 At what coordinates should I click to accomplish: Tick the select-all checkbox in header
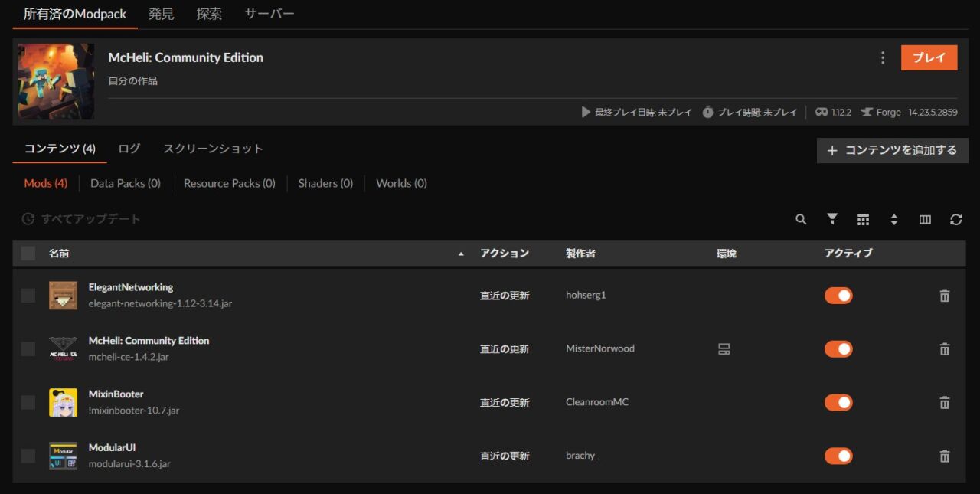(28, 254)
